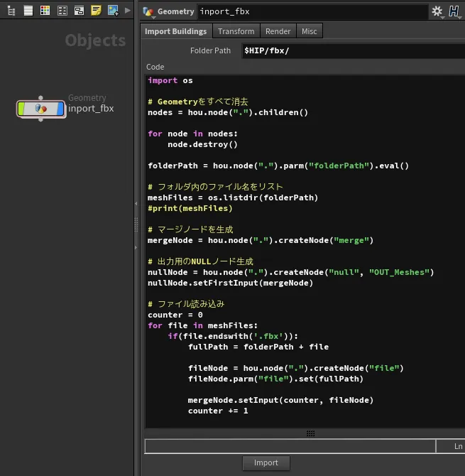The height and width of the screenshot is (476, 465).
Task: Open Houdini help for this node
Action: point(454,11)
